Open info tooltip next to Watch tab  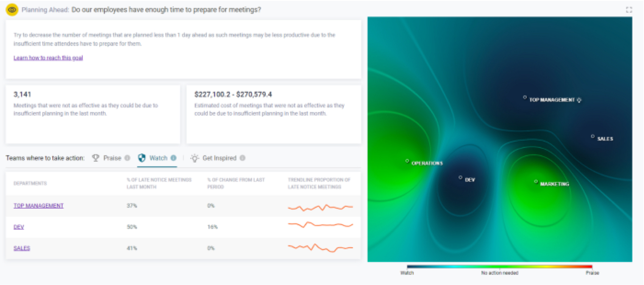(173, 158)
